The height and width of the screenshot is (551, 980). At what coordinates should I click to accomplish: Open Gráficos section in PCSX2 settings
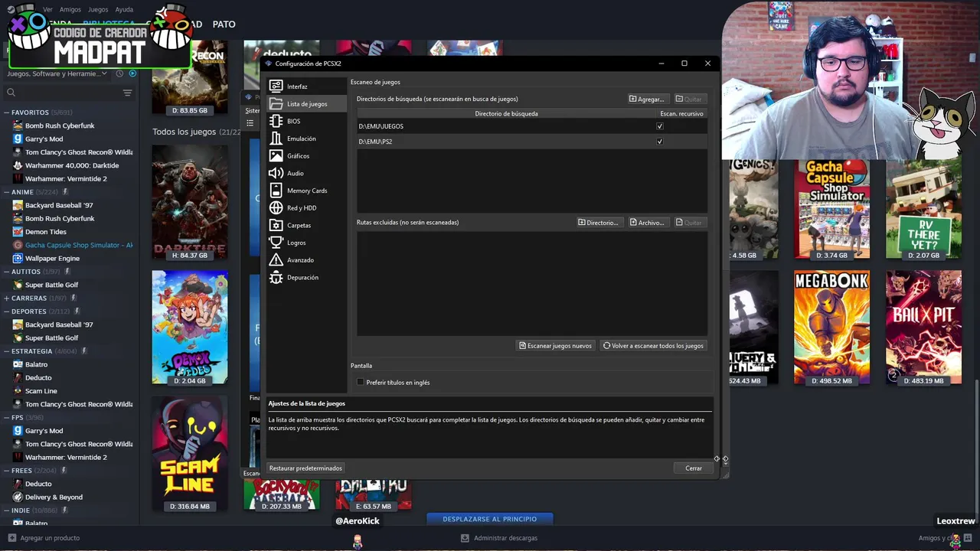point(306,156)
